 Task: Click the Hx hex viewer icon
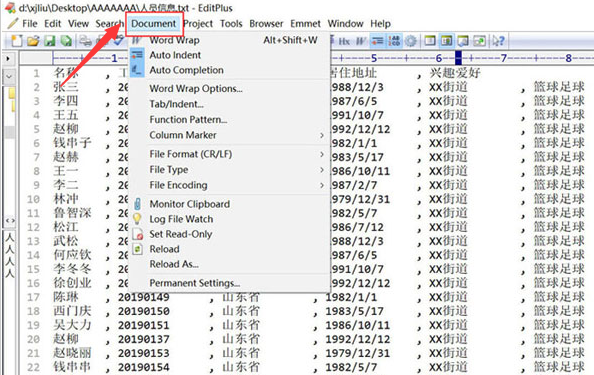(344, 41)
